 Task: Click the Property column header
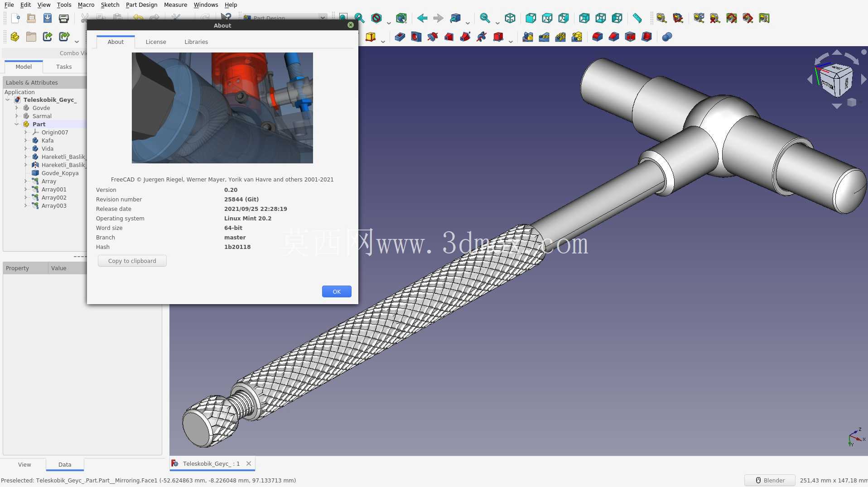click(25, 268)
